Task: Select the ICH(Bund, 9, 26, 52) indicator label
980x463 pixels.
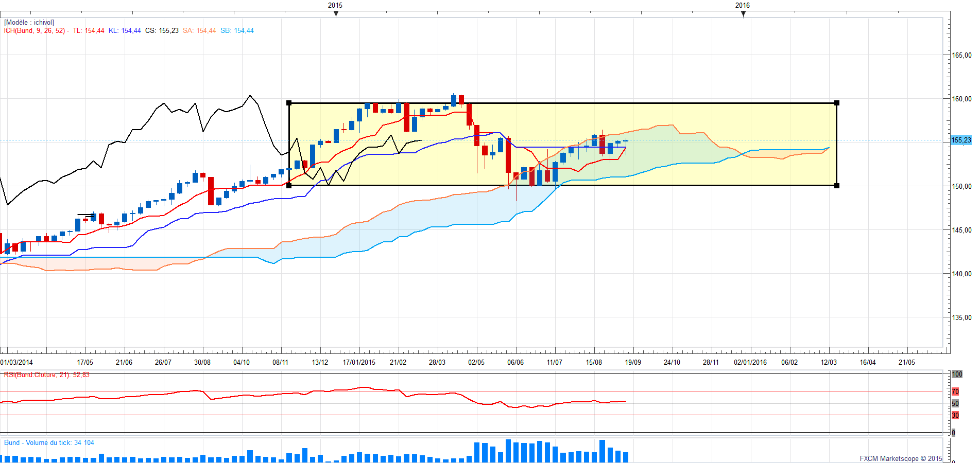Action: point(35,31)
